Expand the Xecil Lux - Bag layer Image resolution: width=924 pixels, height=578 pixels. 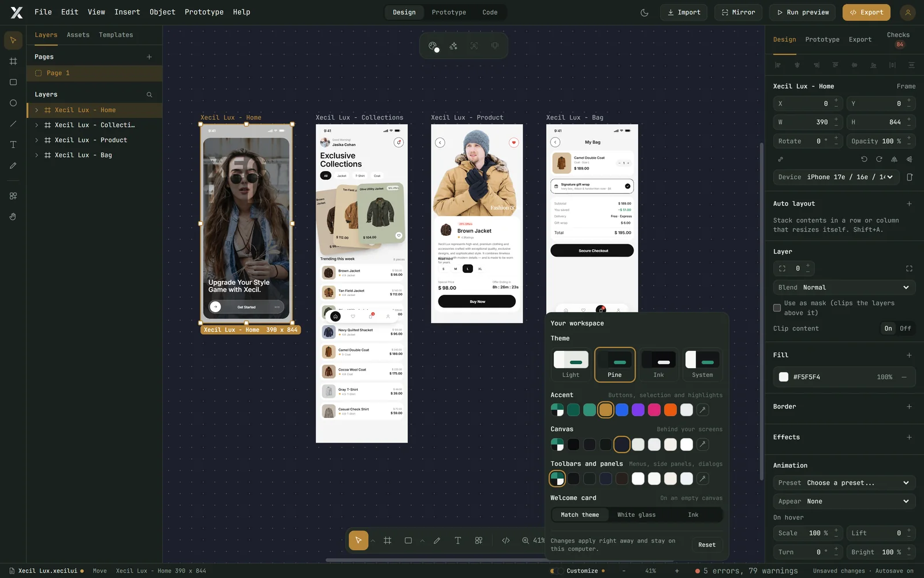pyautogui.click(x=36, y=155)
